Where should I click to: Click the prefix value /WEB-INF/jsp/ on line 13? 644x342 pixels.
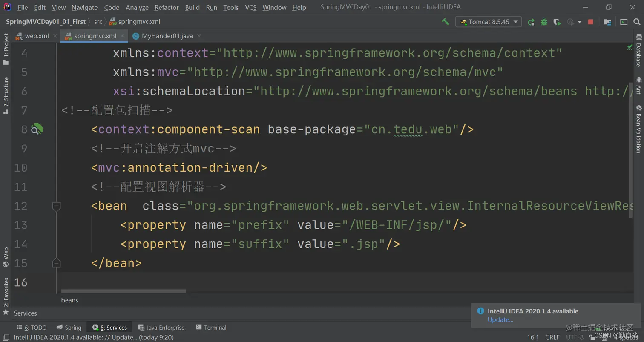coord(400,225)
